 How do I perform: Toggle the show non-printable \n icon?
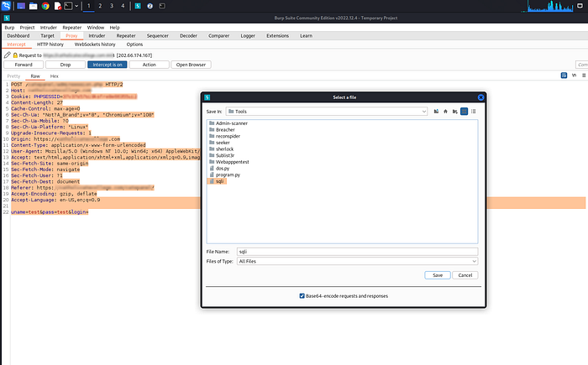coord(574,76)
